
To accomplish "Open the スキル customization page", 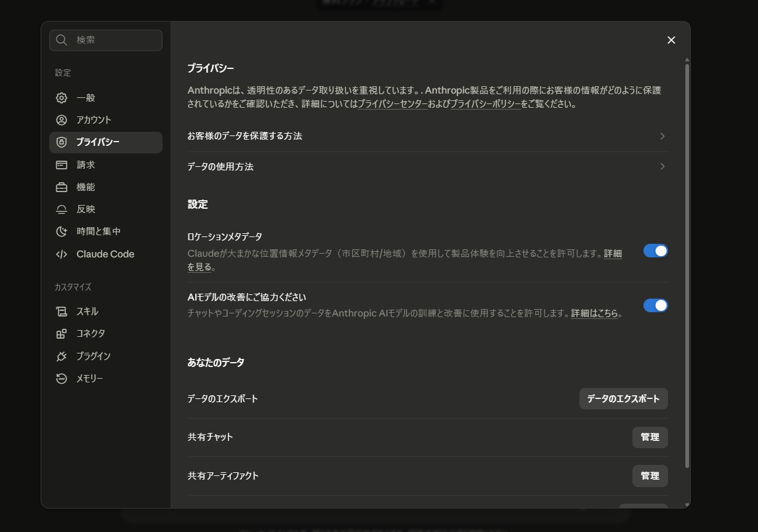I will click(106, 312).
